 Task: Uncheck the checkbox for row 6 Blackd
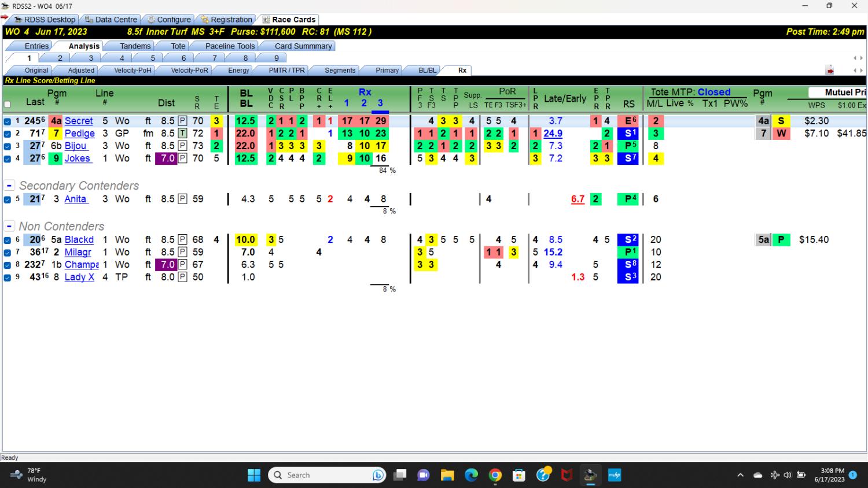[x=8, y=240]
